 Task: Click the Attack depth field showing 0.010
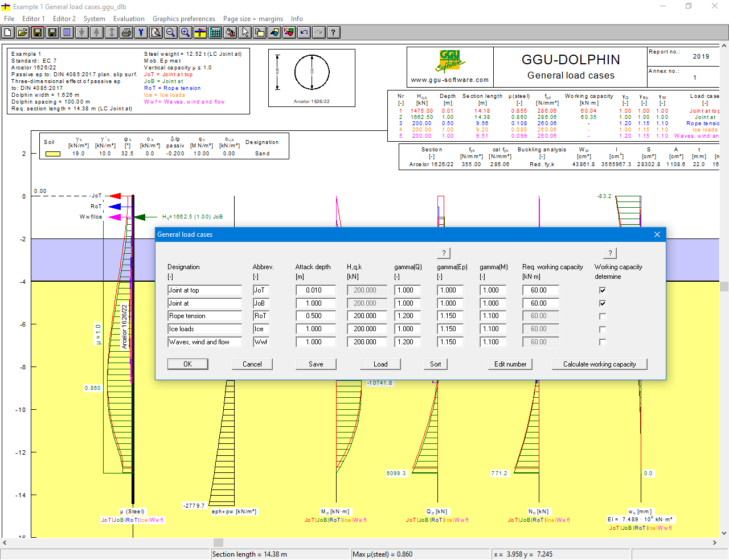tap(316, 290)
